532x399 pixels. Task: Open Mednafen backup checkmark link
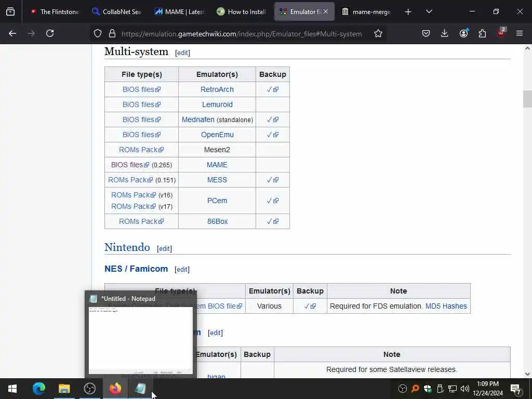click(x=272, y=119)
